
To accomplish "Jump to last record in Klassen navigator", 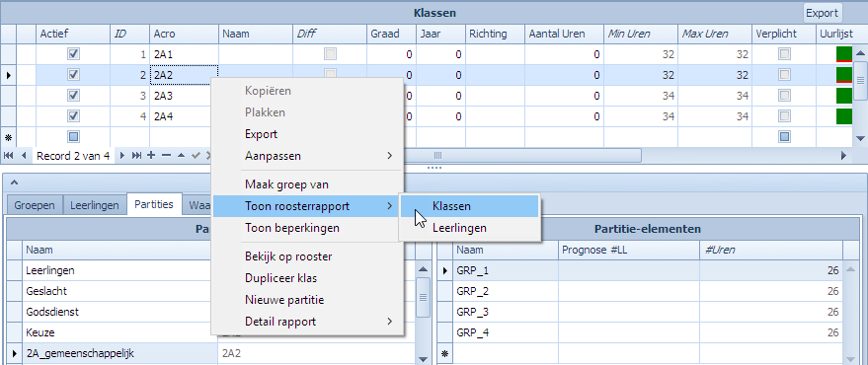I will 136,156.
